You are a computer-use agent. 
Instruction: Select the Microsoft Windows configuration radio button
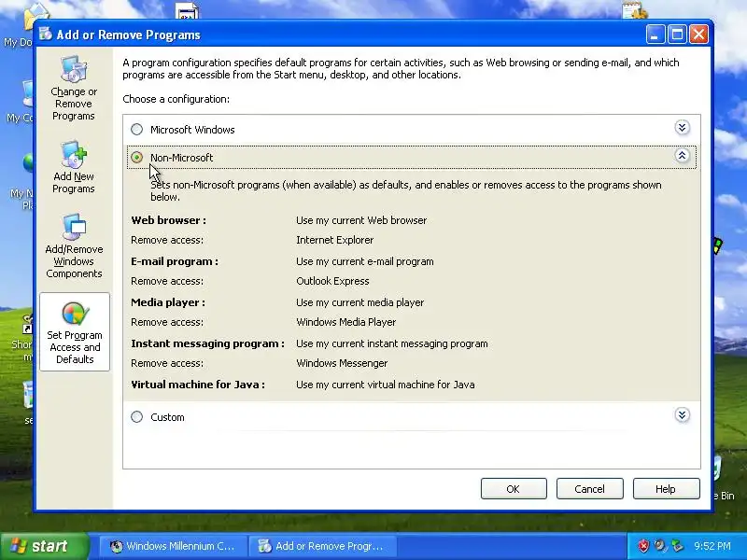(x=136, y=130)
